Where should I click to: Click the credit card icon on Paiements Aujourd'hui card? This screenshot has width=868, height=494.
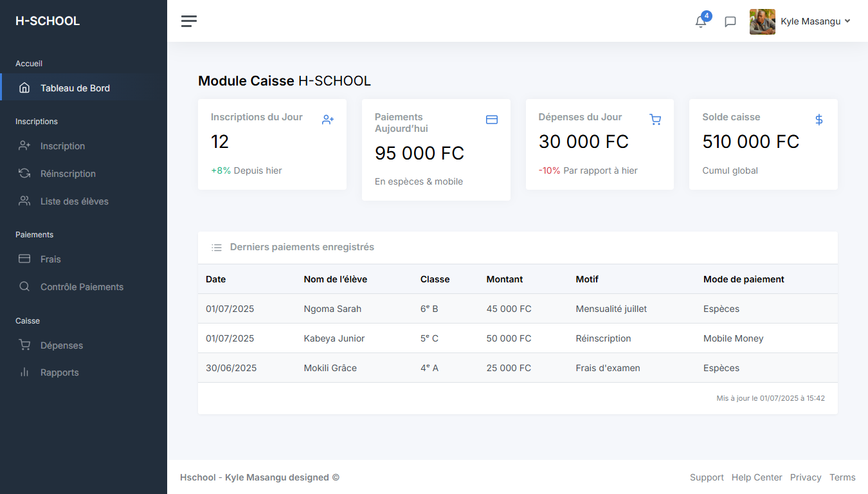(x=492, y=120)
